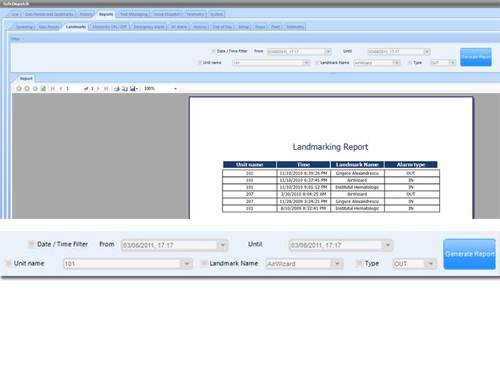Go to last page of report

[106, 89]
